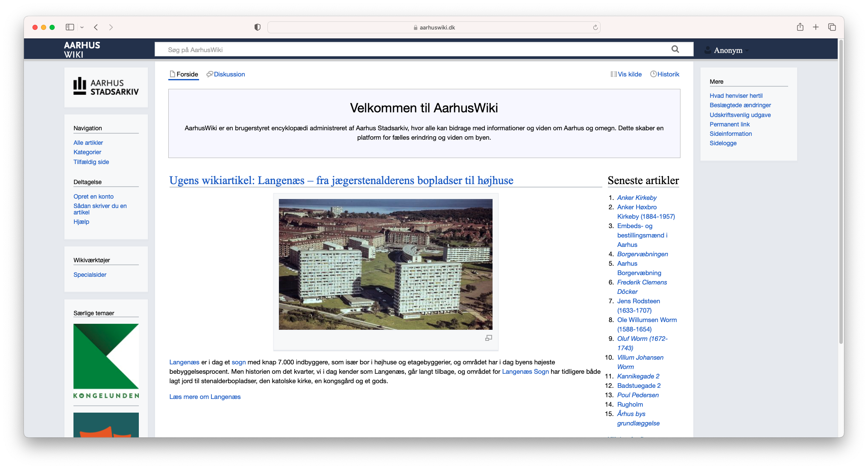Image resolution: width=868 pixels, height=469 pixels.
Task: Open Aarhus Borgervæbning article
Action: coord(639,268)
